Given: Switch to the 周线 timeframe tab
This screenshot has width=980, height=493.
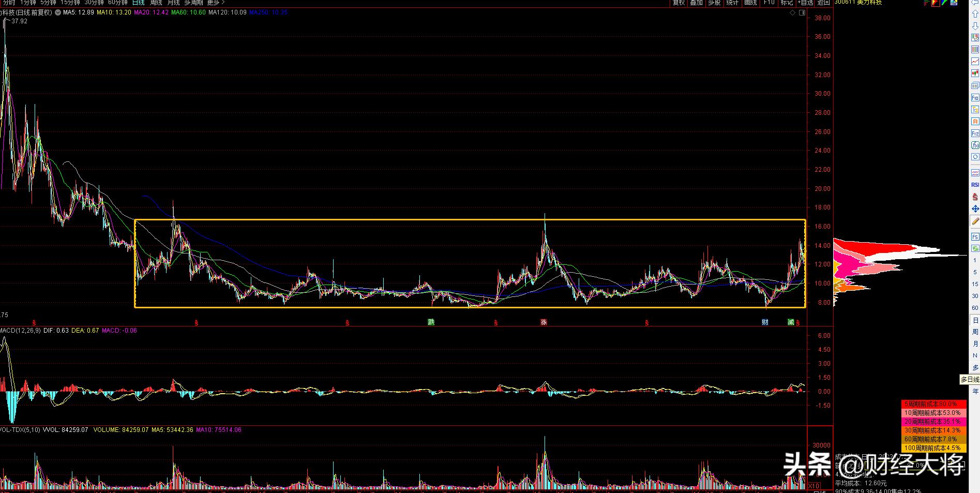Looking at the screenshot, I should coord(156,3).
